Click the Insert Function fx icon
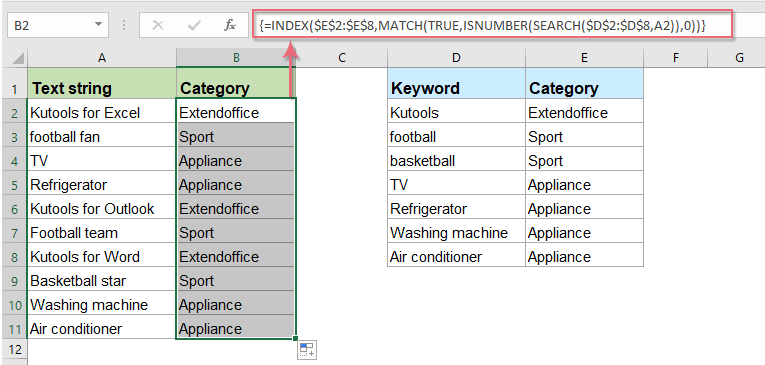 tap(230, 25)
